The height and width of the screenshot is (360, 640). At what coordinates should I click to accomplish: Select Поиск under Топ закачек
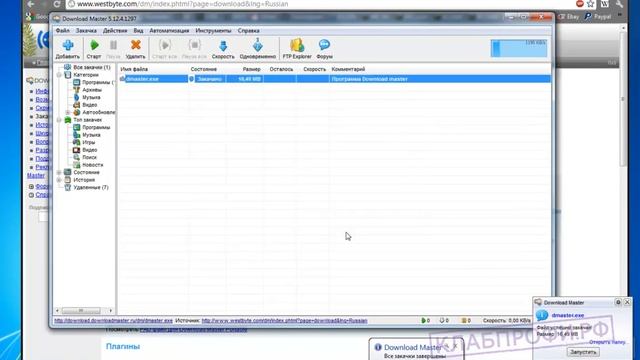(x=89, y=157)
